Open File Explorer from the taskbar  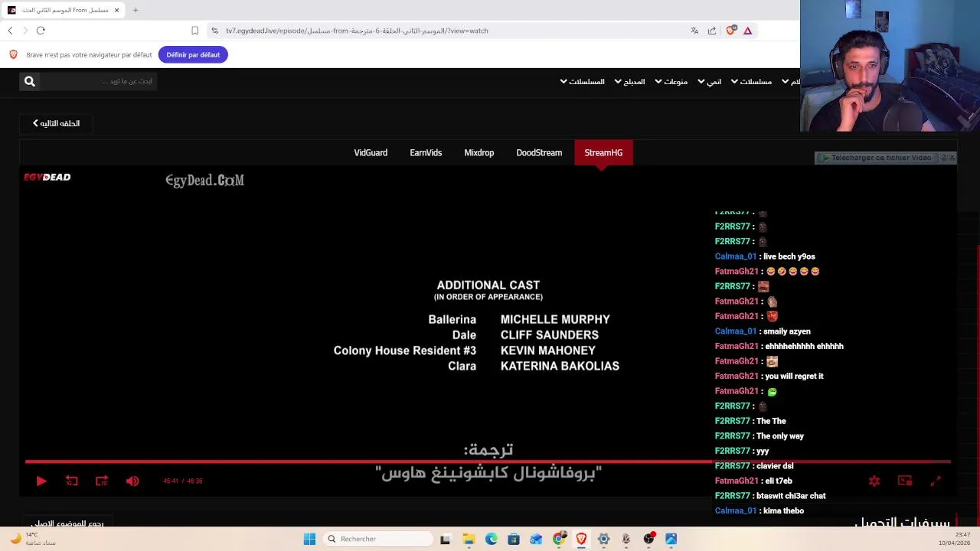[469, 539]
